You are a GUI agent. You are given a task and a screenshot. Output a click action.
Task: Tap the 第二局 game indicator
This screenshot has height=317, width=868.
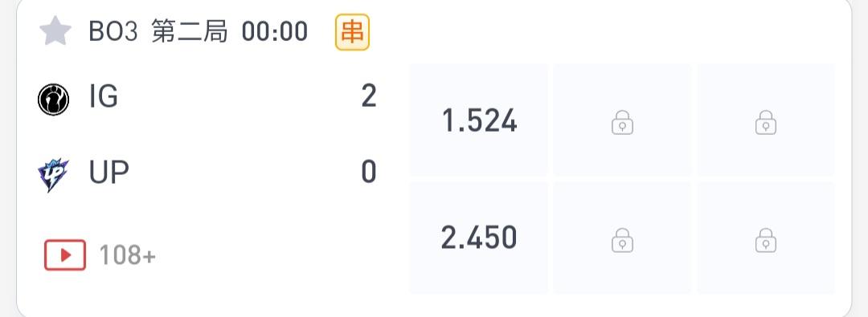click(190, 32)
